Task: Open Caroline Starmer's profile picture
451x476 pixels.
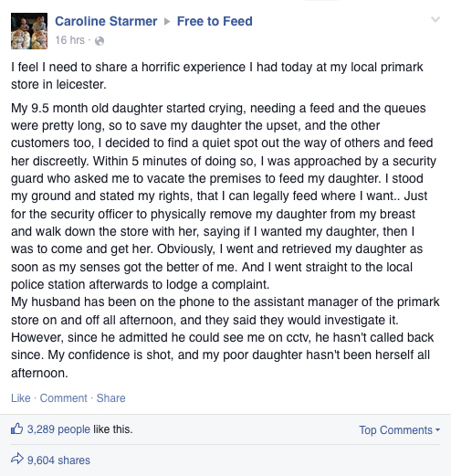Action: click(29, 31)
